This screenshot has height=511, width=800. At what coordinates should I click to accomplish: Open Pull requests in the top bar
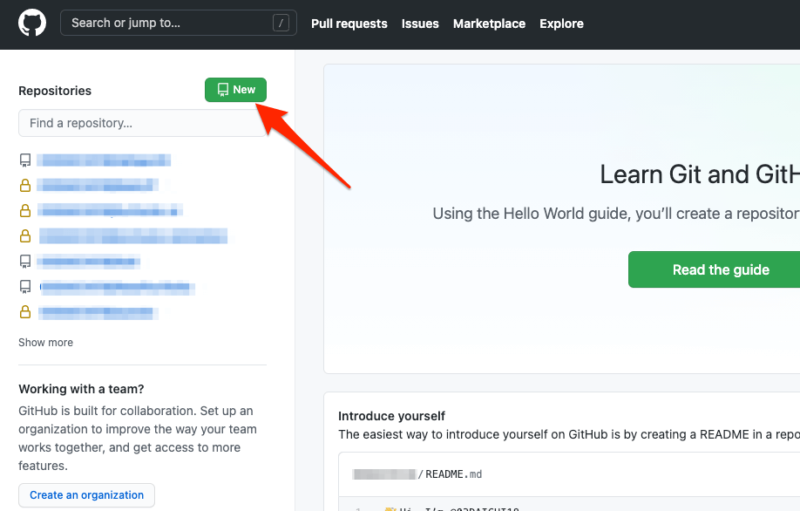(349, 23)
